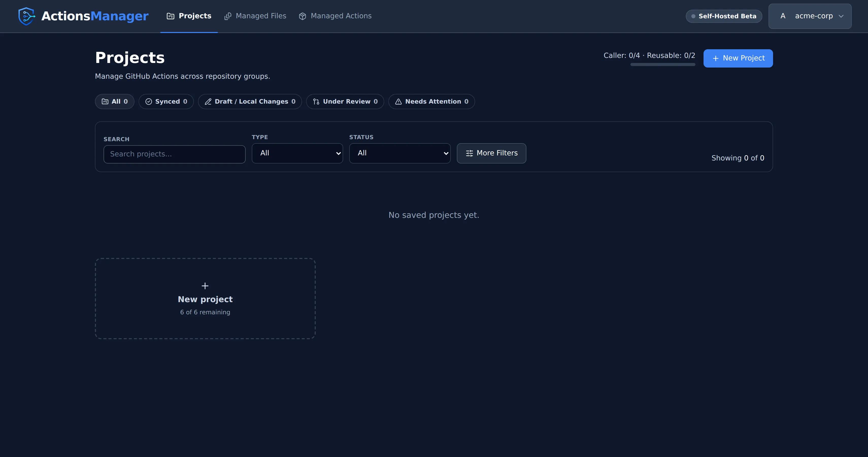
Task: Switch to the Managed Files tab
Action: (255, 16)
